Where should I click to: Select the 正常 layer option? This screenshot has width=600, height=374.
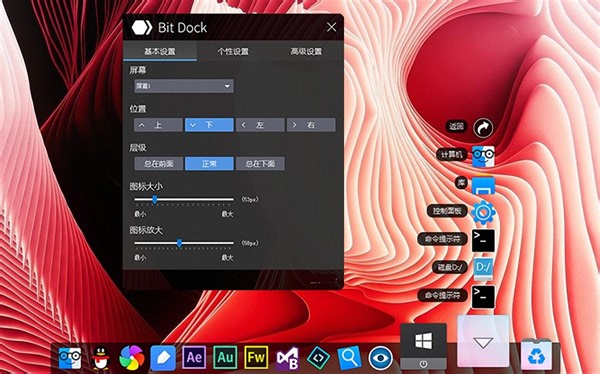coord(209,163)
